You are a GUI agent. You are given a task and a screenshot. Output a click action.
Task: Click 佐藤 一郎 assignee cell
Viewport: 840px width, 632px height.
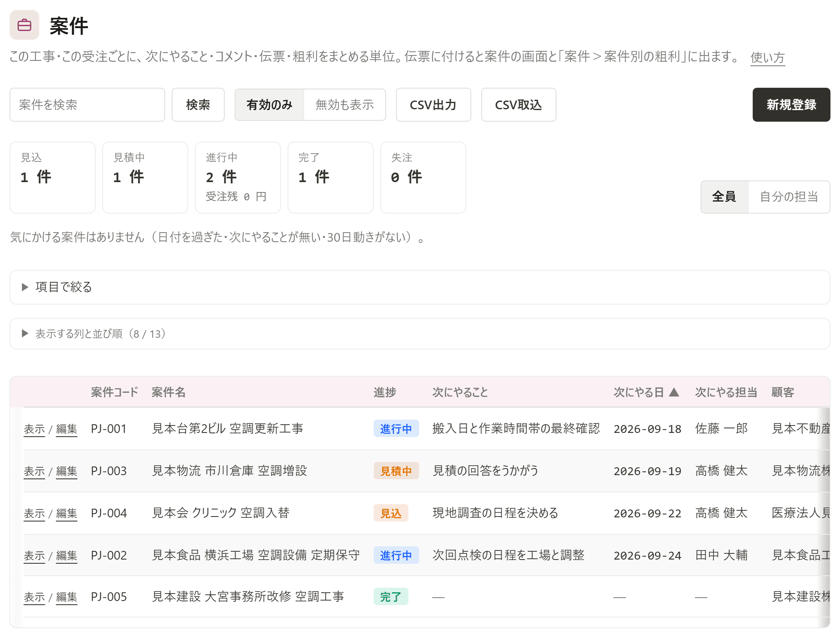[x=721, y=429]
